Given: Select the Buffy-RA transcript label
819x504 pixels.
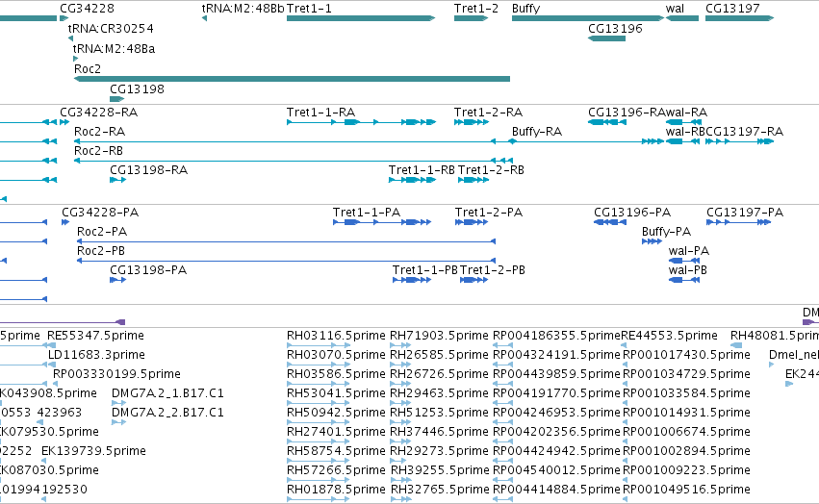Looking at the screenshot, I should point(536,131).
